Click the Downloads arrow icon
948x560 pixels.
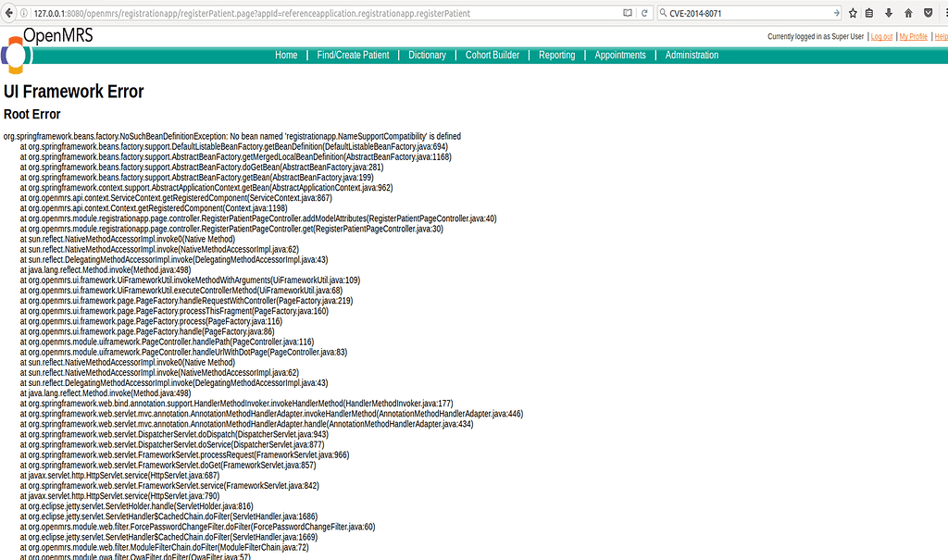[888, 13]
